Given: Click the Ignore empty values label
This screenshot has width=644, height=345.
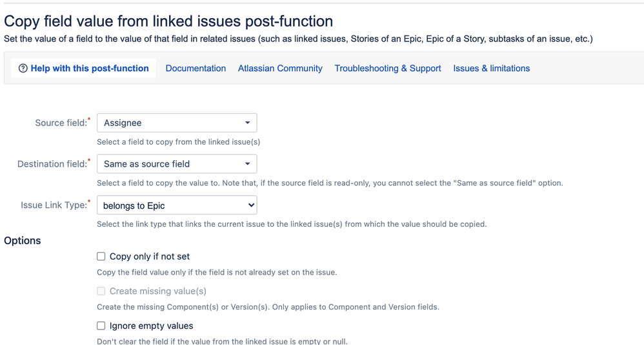Looking at the screenshot, I should click(x=151, y=326).
